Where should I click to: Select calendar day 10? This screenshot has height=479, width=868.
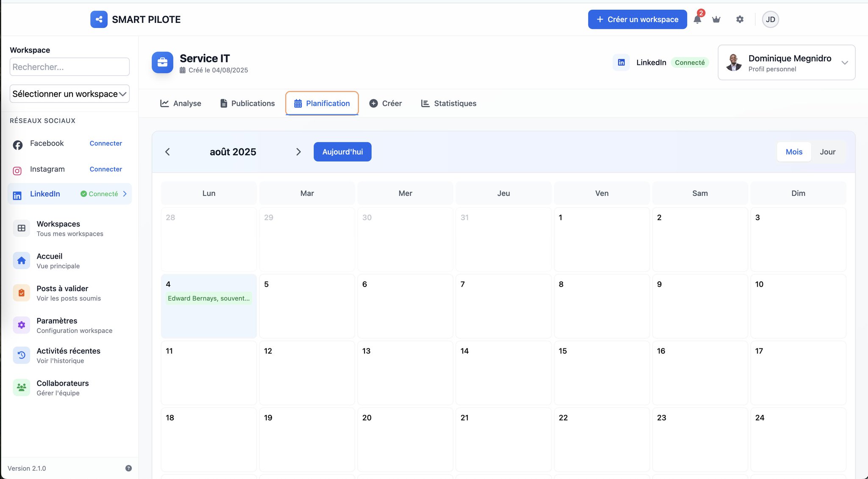[x=798, y=306]
